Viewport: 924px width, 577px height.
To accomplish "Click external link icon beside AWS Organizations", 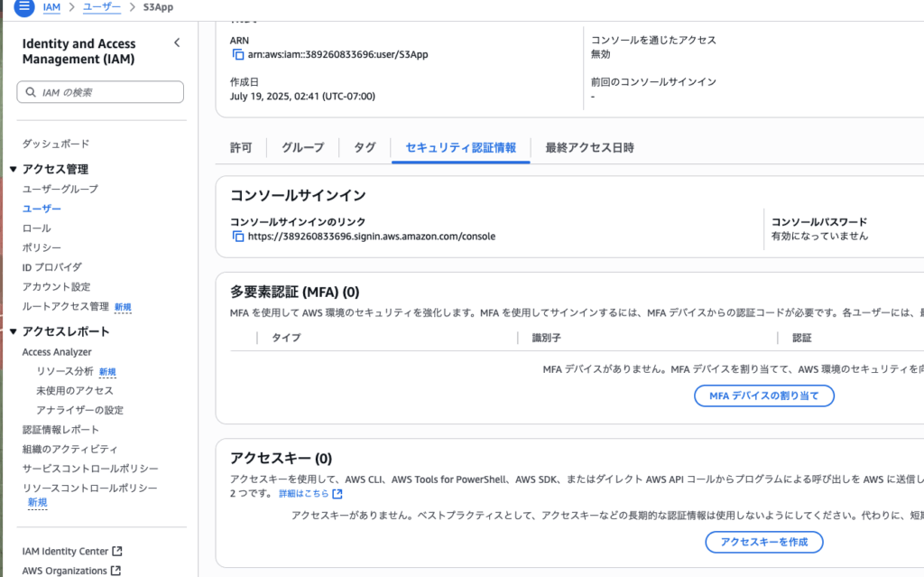I will (x=116, y=571).
